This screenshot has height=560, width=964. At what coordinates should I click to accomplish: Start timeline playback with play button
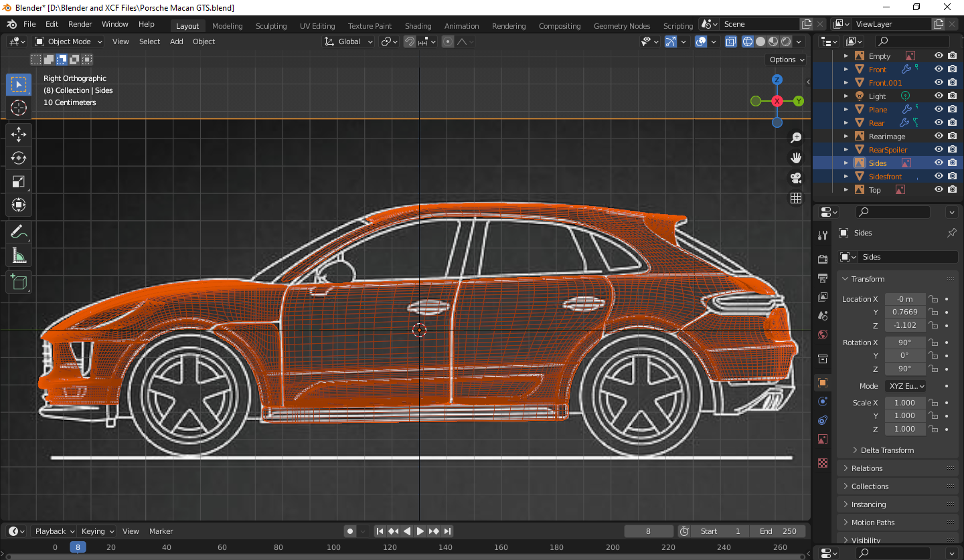coord(420,531)
